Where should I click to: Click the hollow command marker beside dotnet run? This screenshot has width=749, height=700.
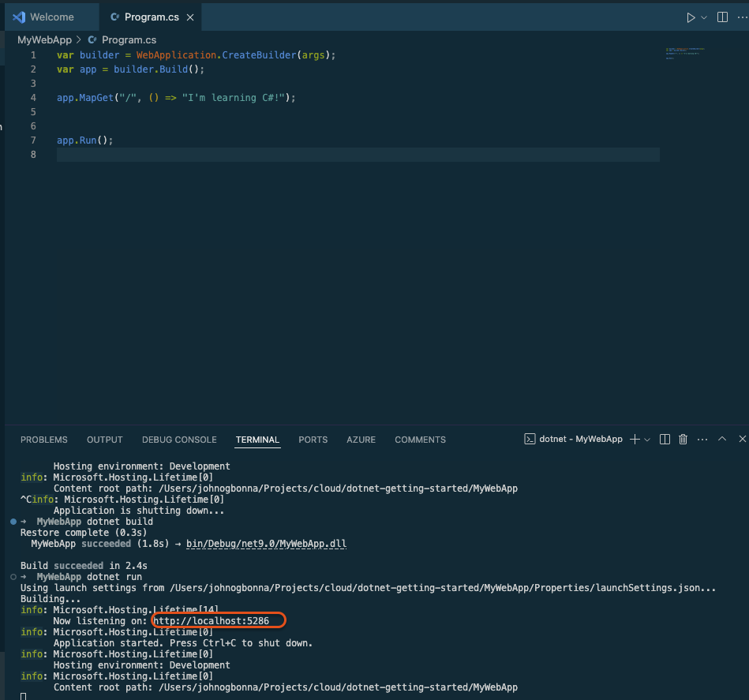pos(13,578)
